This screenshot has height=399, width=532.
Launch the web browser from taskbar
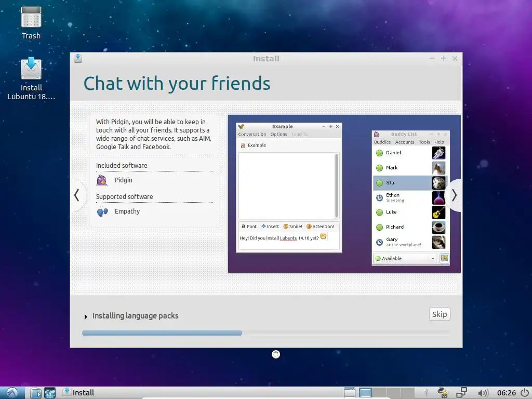(x=50, y=393)
